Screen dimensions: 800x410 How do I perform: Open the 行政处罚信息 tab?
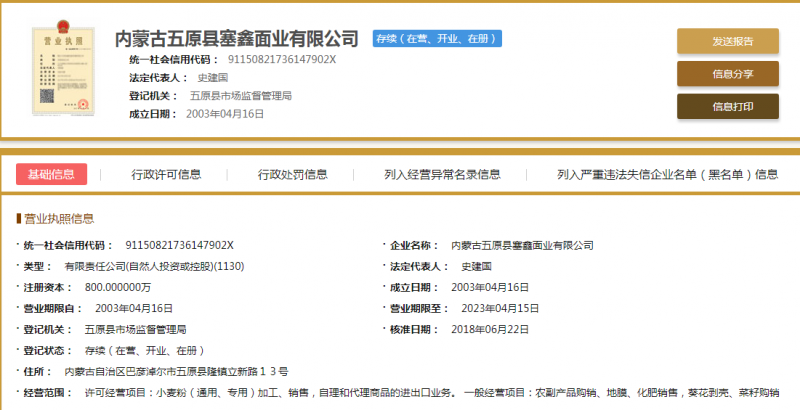coord(292,174)
